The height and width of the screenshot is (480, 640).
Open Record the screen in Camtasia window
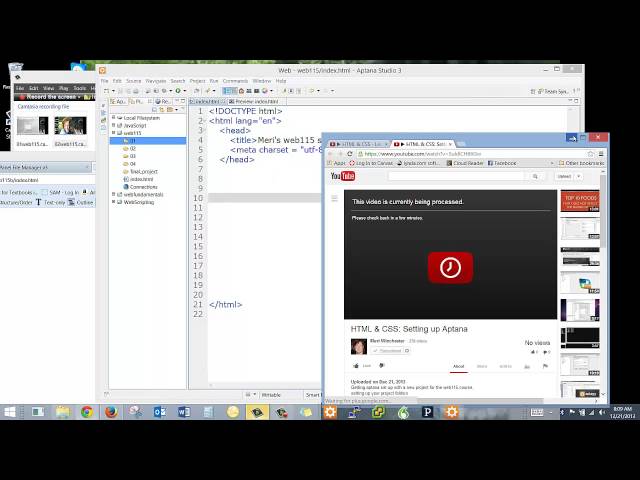48,97
